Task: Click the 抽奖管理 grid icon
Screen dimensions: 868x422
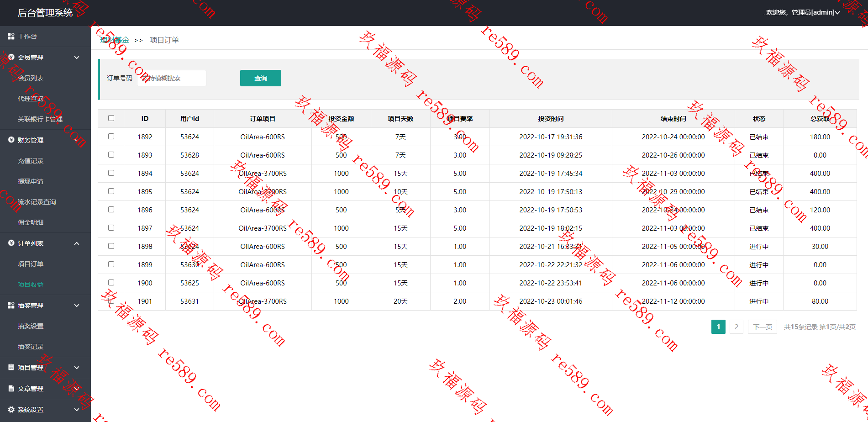Action: click(11, 305)
